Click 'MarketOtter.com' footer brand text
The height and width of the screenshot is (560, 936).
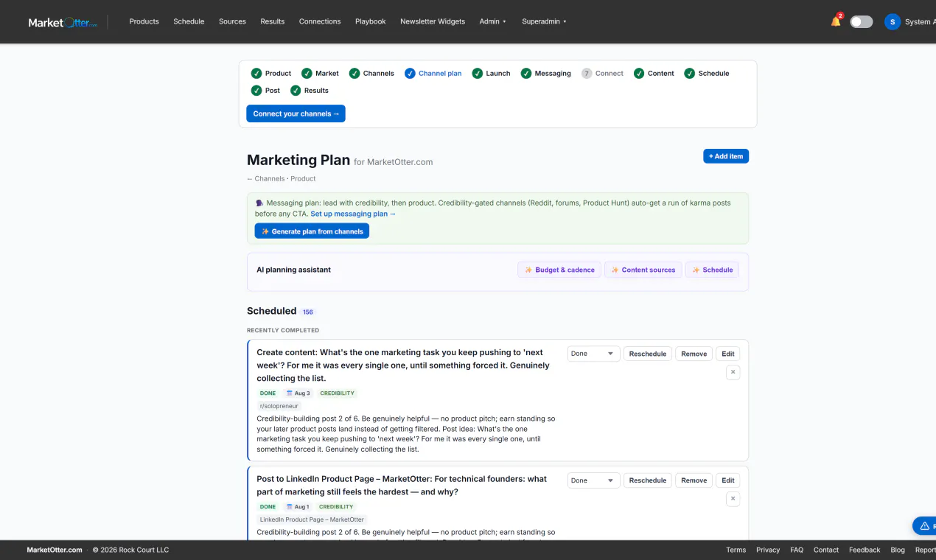coord(55,550)
